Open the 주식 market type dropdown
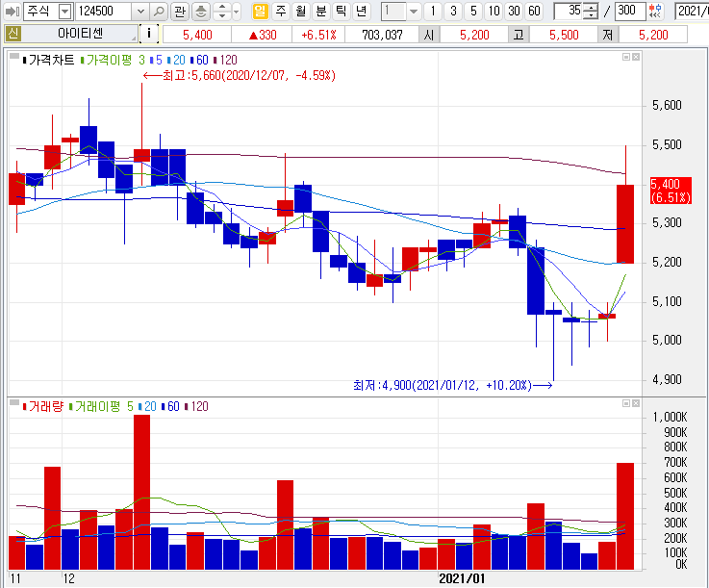This screenshot has height=588, width=709. (65, 12)
